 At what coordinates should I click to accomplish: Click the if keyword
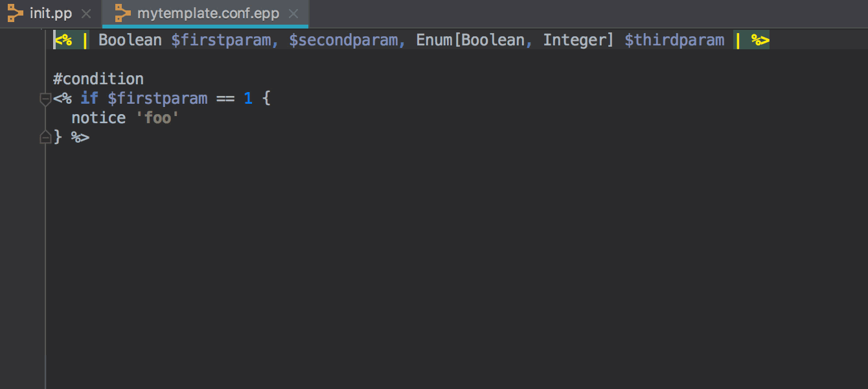click(89, 99)
